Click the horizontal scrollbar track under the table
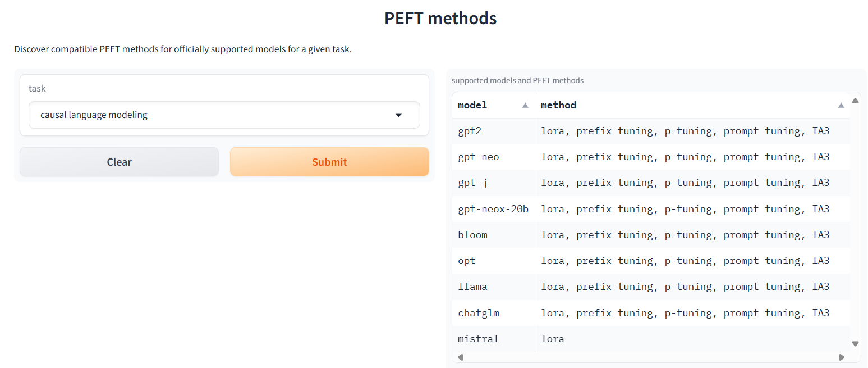 (651, 357)
